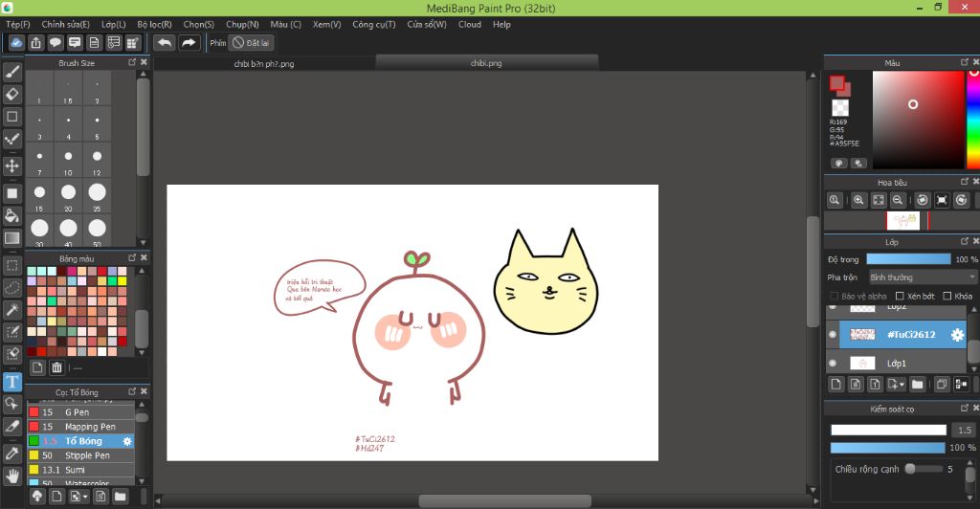
Task: Select the Hand pan tool
Action: pos(11,476)
